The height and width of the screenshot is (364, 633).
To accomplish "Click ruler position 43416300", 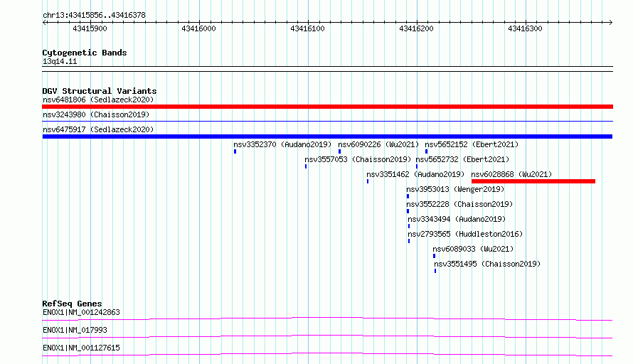I will point(525,28).
